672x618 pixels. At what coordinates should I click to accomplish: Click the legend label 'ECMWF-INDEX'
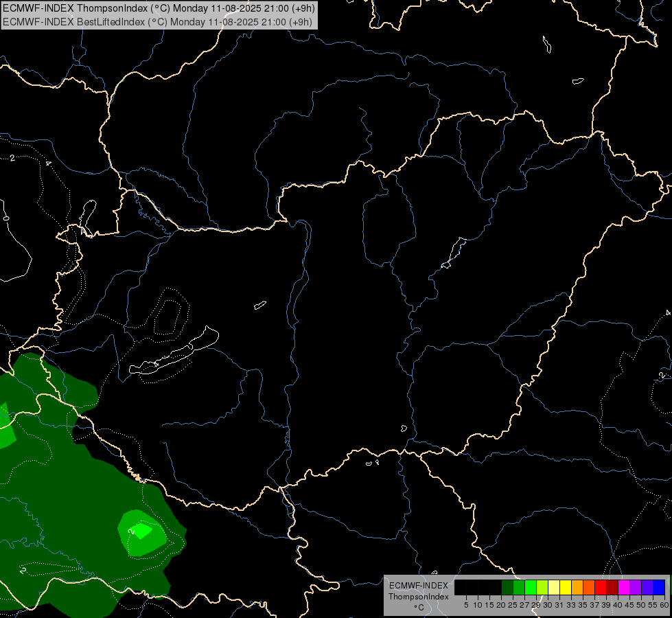(x=419, y=586)
